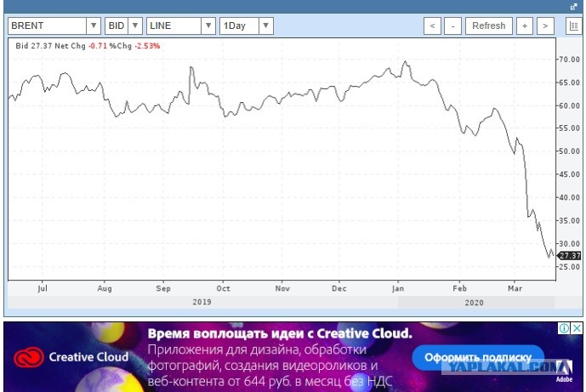Viewport: 586px width, 392px height.
Task: Click the Refresh button
Action: (489, 26)
